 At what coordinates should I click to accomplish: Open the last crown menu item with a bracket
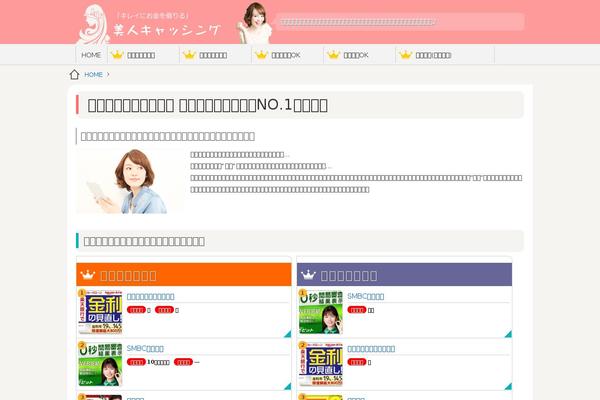pos(445,55)
